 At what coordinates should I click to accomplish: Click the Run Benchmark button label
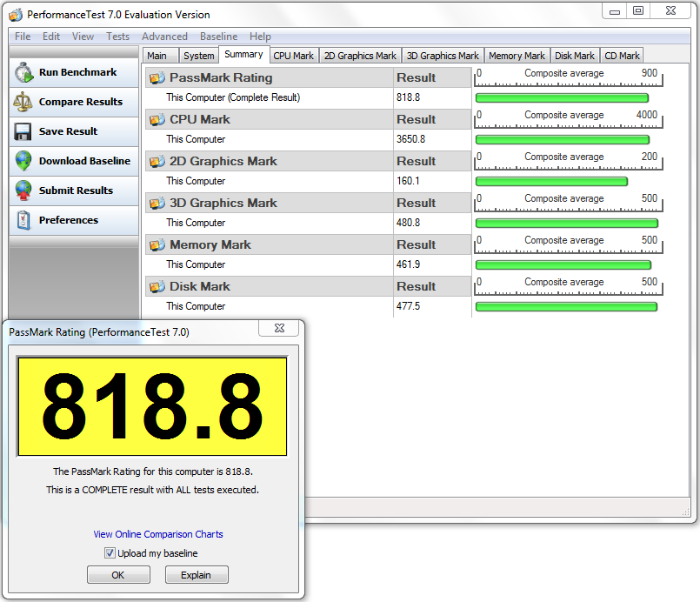pyautogui.click(x=77, y=72)
